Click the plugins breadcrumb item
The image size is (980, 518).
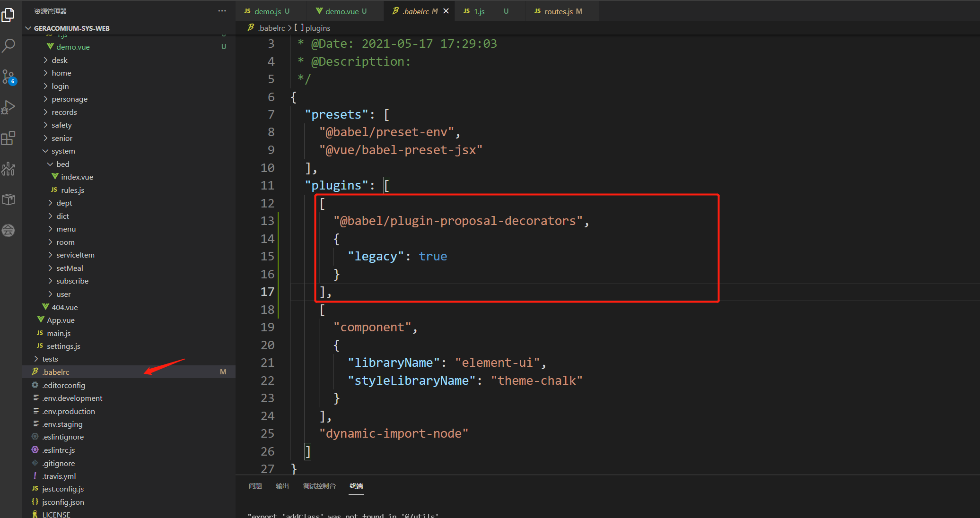tap(317, 28)
